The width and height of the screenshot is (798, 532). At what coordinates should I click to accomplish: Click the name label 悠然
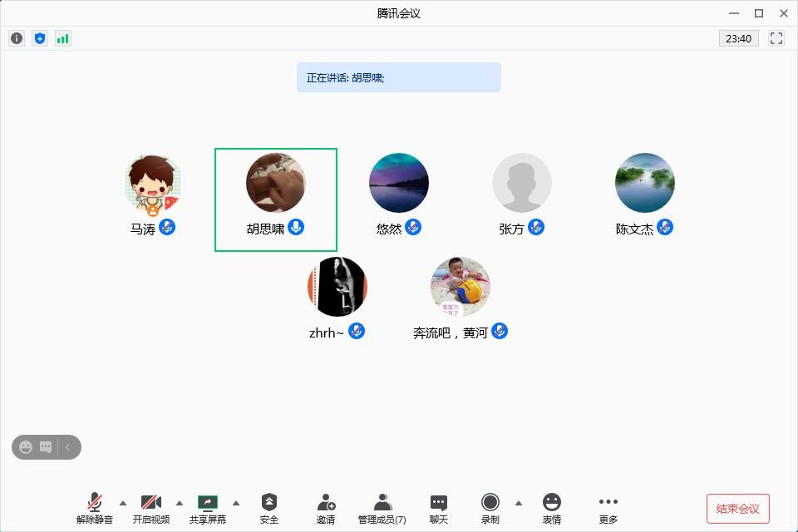click(x=389, y=229)
